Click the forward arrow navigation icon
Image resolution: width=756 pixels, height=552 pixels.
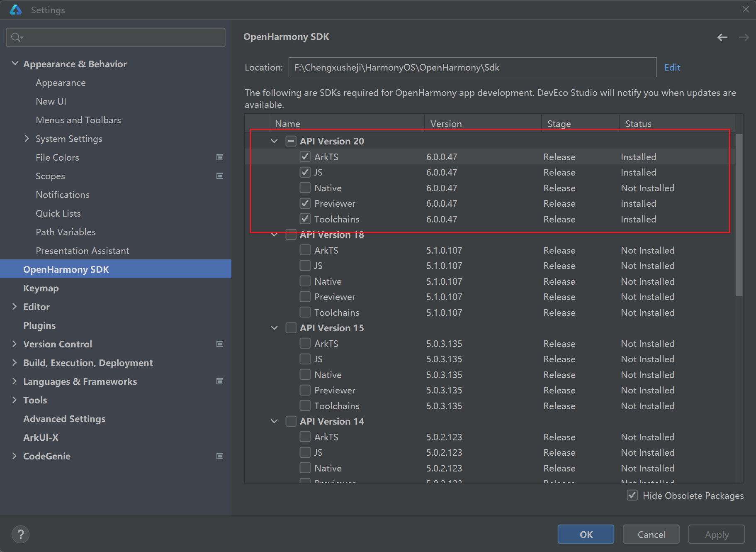(744, 37)
